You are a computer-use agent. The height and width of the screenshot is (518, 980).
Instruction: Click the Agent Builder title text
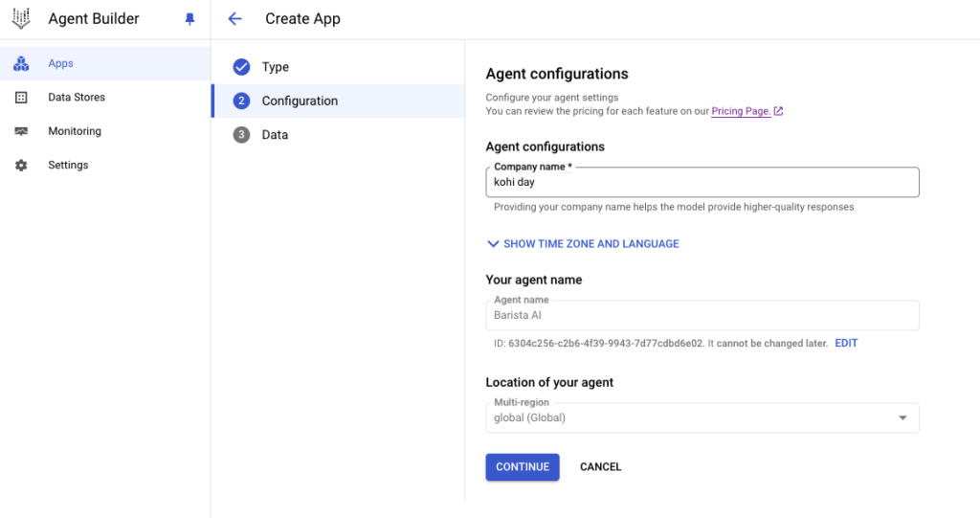pos(94,19)
